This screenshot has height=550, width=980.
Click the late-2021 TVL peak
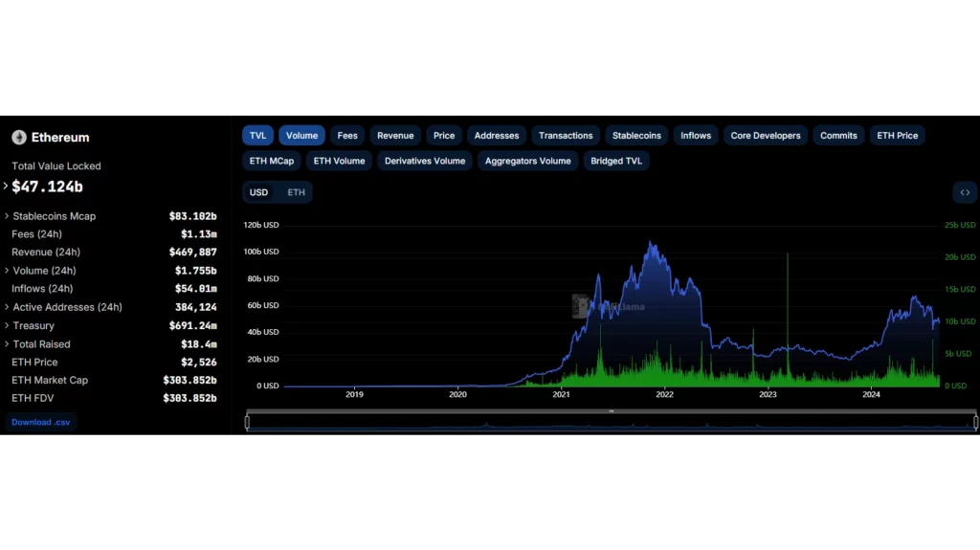(x=652, y=244)
